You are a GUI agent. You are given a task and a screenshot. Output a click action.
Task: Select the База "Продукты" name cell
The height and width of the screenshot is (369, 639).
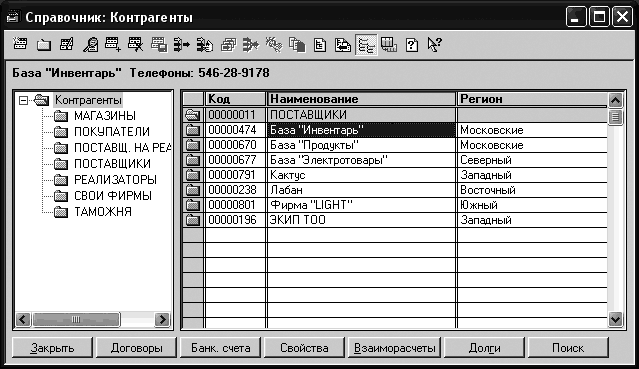361,145
